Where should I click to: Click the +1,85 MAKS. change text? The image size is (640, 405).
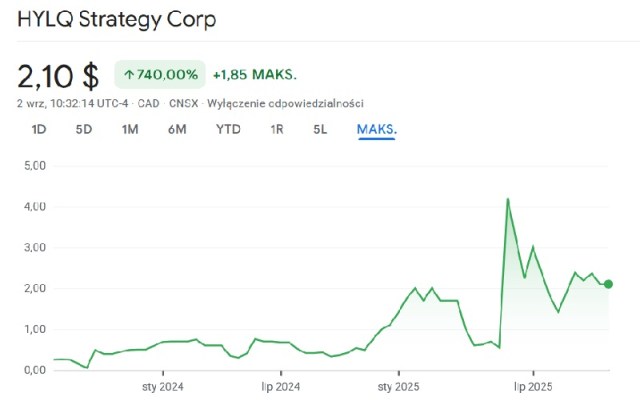tap(255, 74)
